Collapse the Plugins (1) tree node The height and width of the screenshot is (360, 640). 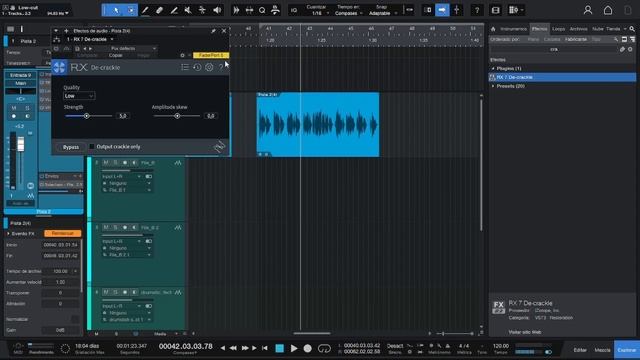(493, 69)
